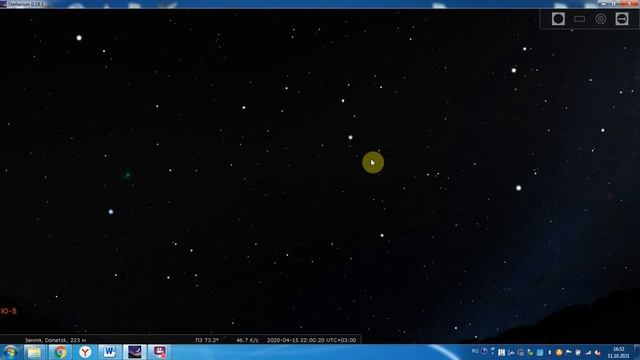The image size is (640, 360).
Task: Close the Stellarium window
Action: [x=629, y=4]
